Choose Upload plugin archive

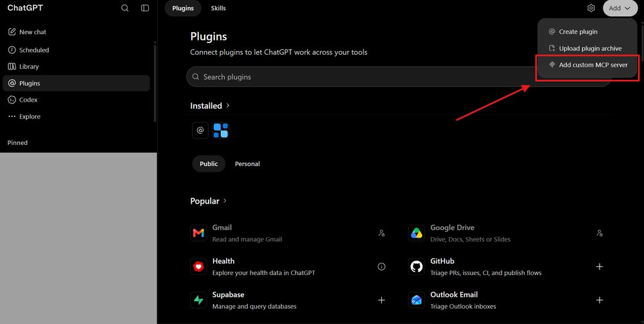[x=587, y=48]
